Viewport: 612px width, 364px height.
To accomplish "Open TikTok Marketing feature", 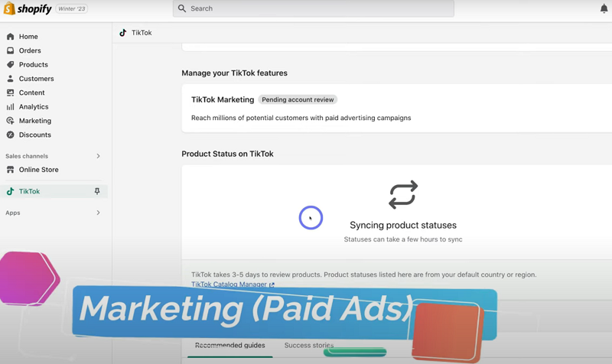I will 223,99.
